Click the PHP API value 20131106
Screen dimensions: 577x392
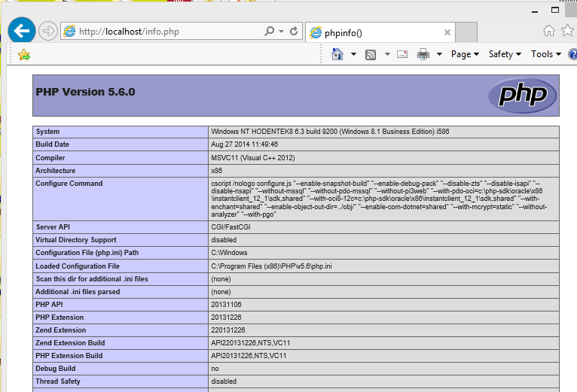pos(226,305)
